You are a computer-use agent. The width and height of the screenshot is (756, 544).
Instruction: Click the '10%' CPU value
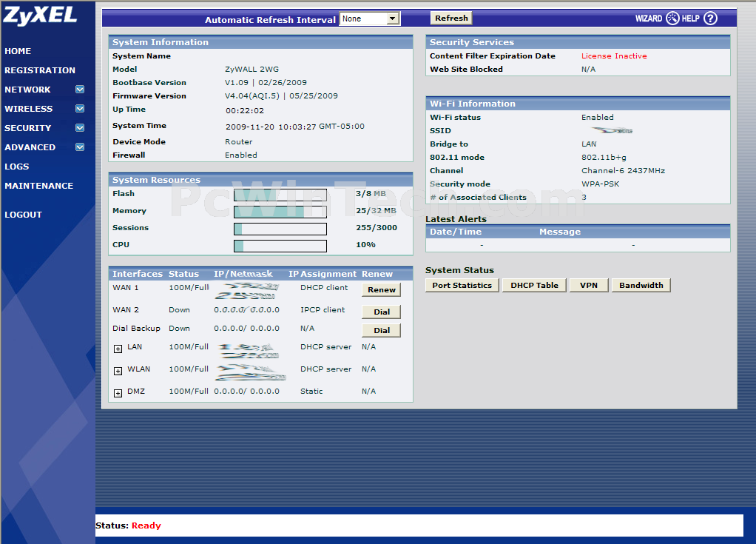[x=365, y=244]
